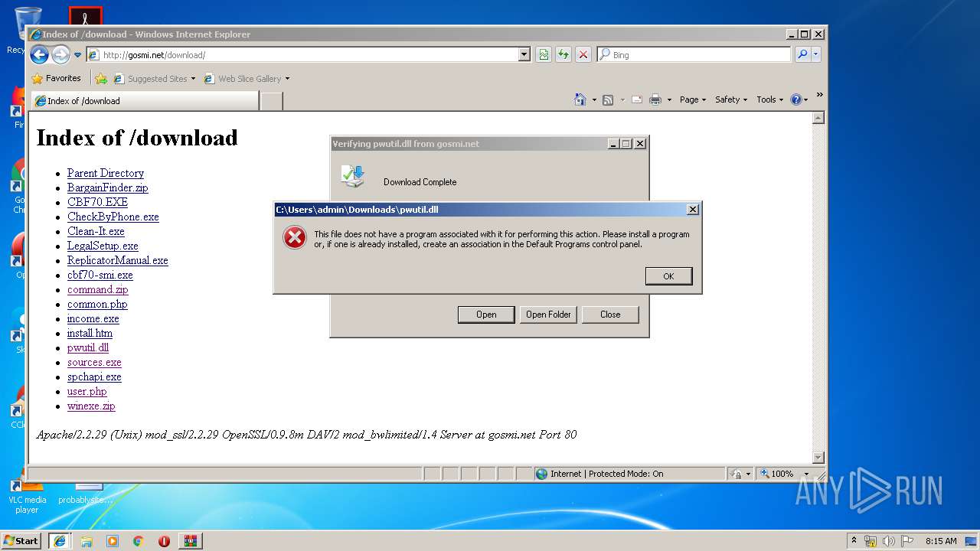Click the Start menu button

point(21,540)
